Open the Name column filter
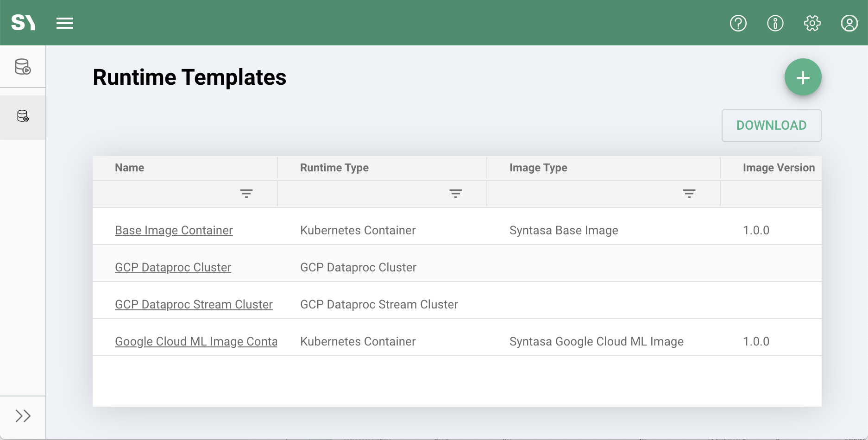Viewport: 868px width, 440px height. point(246,194)
